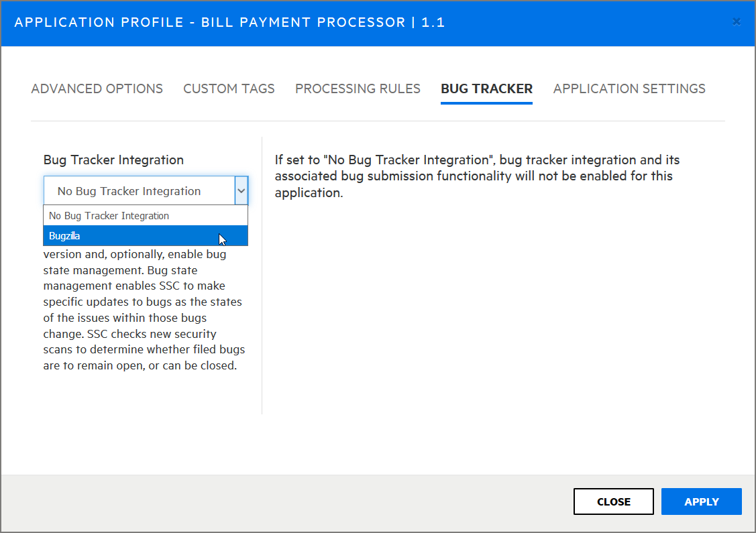Click the Application Profile dialog title
Screen dimensions: 756x533
click(229, 23)
